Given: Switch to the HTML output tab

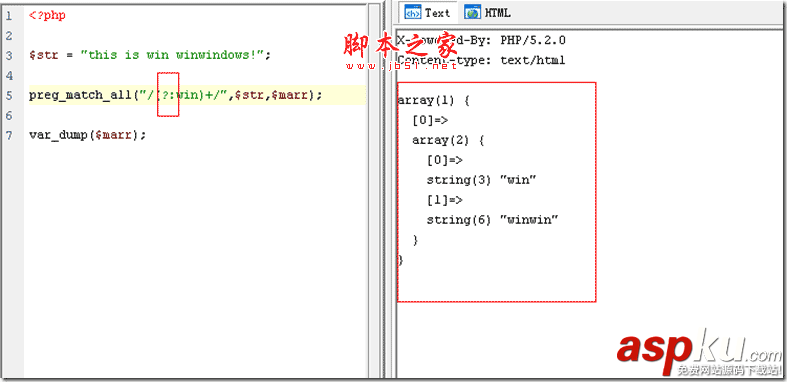Looking at the screenshot, I should 488,13.
